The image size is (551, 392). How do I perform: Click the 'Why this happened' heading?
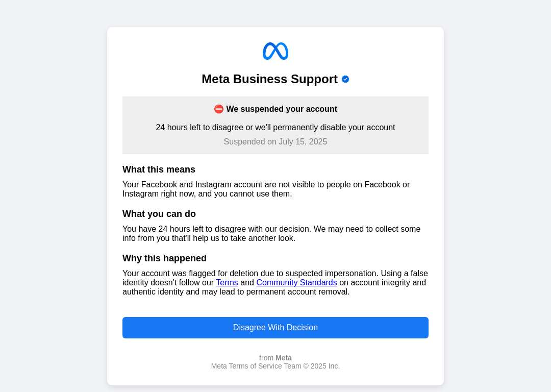pos(164,258)
